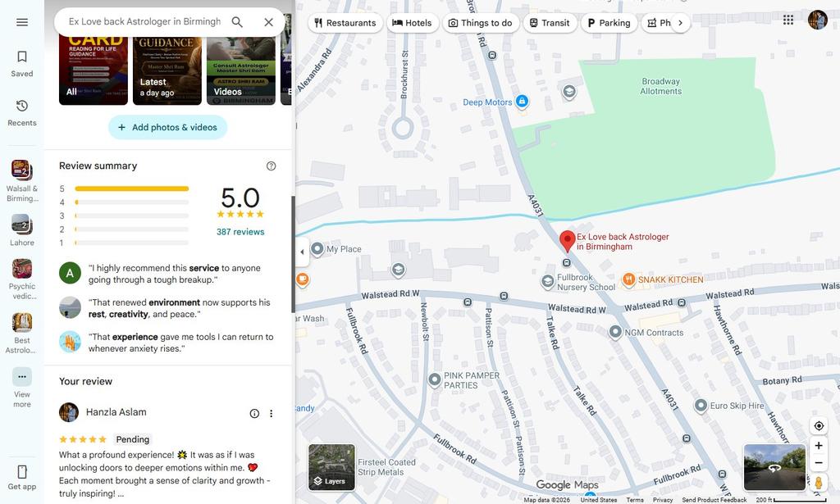Click the SNAKK KITCHEN restaurant marker

628,279
